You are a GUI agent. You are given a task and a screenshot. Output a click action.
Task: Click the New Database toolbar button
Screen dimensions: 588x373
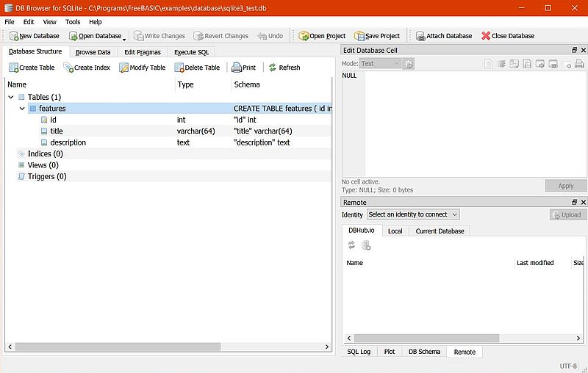point(35,36)
